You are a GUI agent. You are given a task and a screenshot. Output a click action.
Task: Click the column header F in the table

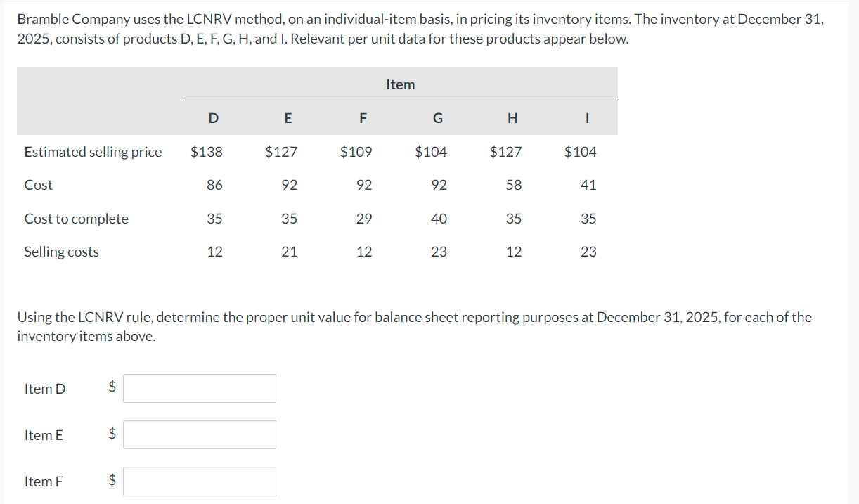(363, 118)
